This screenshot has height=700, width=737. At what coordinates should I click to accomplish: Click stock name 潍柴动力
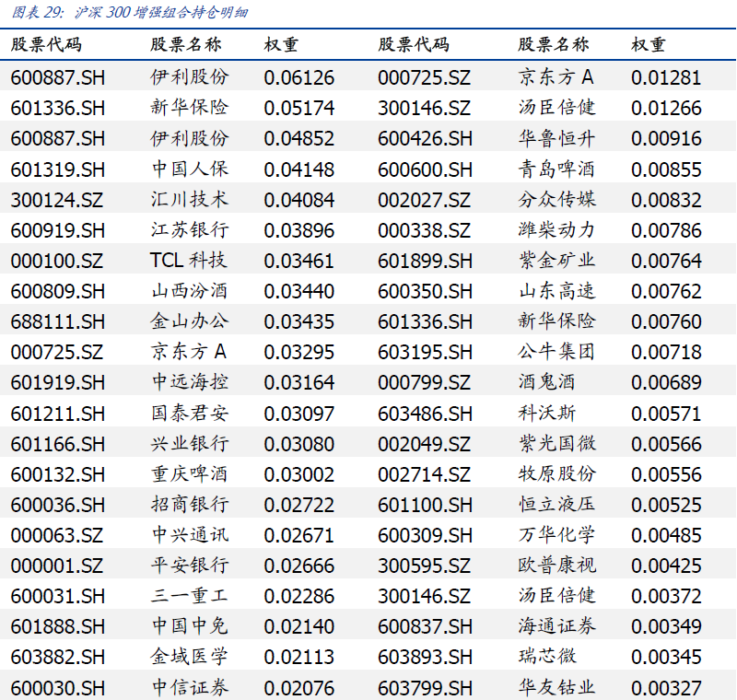tap(557, 229)
